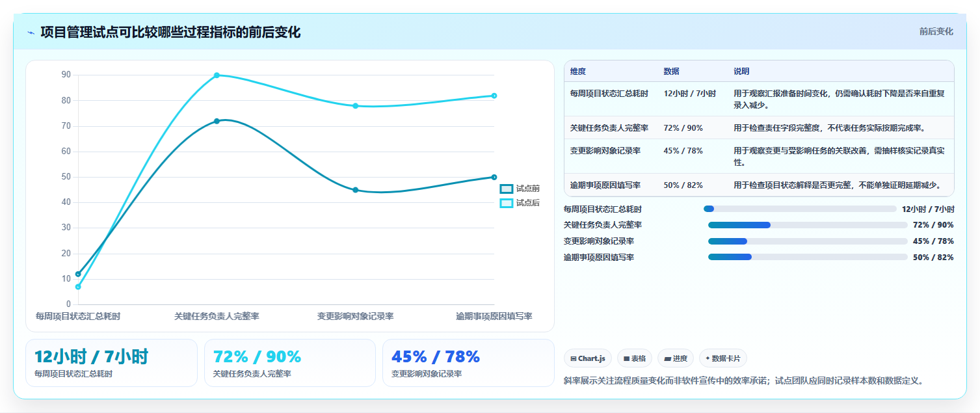Click the footer note starting 斜率展示
980x413 pixels.
pos(745,381)
